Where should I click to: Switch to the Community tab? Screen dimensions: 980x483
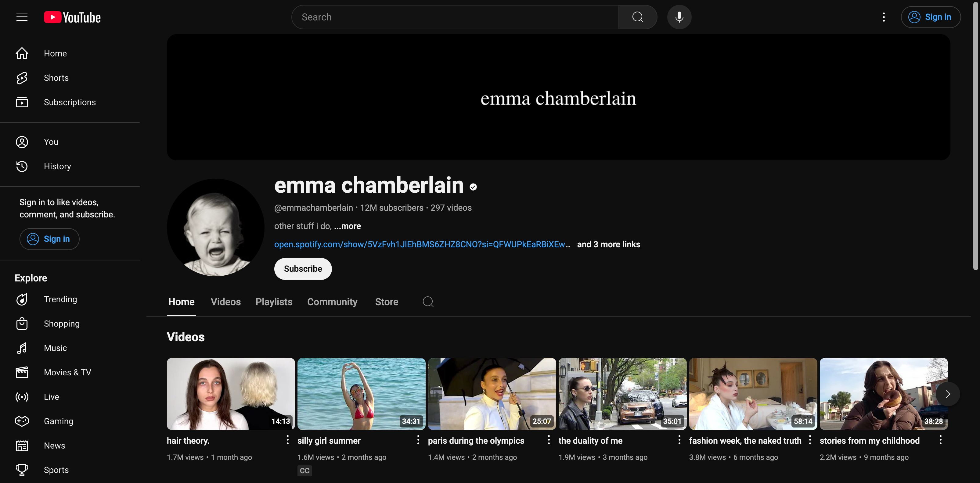click(x=332, y=302)
